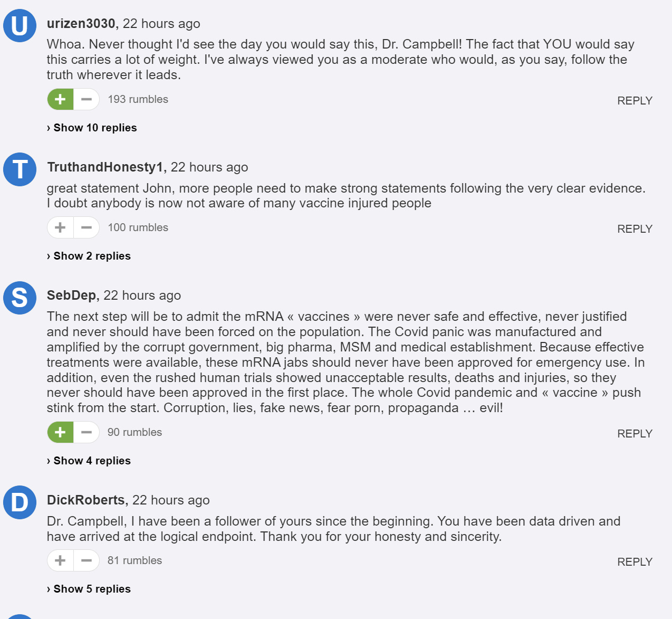The height and width of the screenshot is (619, 672).
Task: Reply to TruthandHonesty1's comment
Action: point(635,229)
